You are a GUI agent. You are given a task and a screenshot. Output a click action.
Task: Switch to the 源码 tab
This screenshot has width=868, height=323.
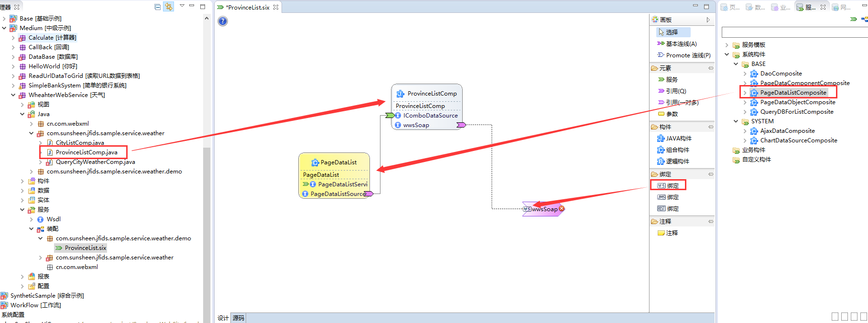[x=238, y=318]
